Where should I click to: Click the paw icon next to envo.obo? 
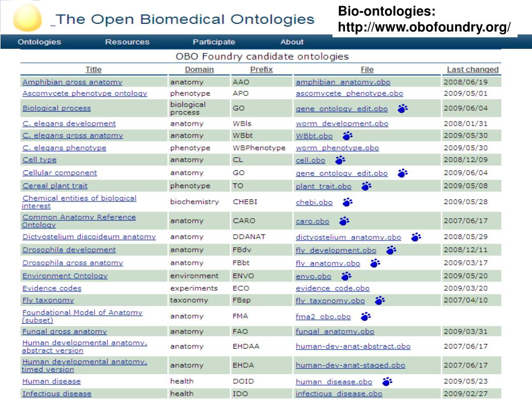(346, 276)
